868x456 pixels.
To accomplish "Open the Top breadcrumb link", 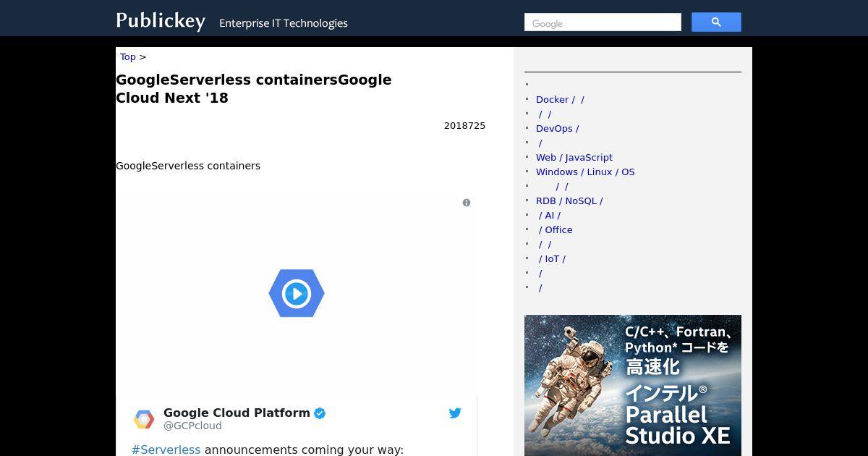I will (x=128, y=56).
